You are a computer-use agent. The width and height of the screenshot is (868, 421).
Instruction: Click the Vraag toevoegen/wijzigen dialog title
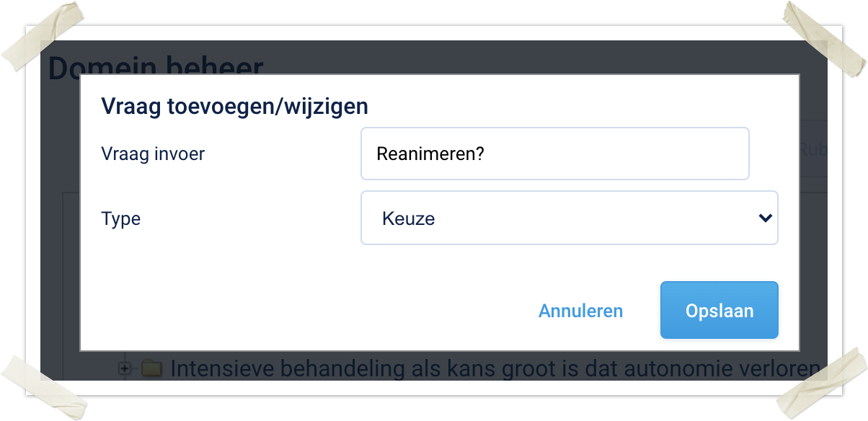pos(234,107)
